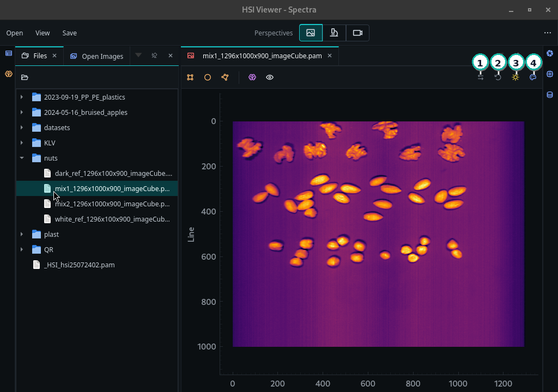Image resolution: width=558 pixels, height=392 pixels.
Task: Select white_ref_1296x100x900_imageCube file
Action: pyautogui.click(x=112, y=219)
